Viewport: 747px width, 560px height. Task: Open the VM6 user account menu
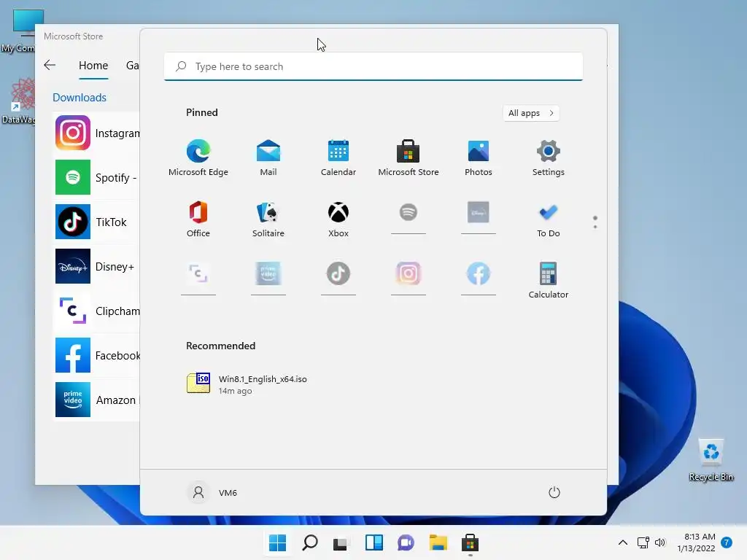(x=212, y=492)
